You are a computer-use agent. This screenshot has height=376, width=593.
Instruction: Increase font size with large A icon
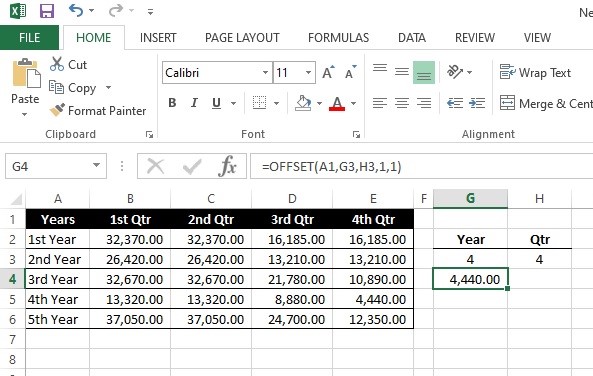328,72
